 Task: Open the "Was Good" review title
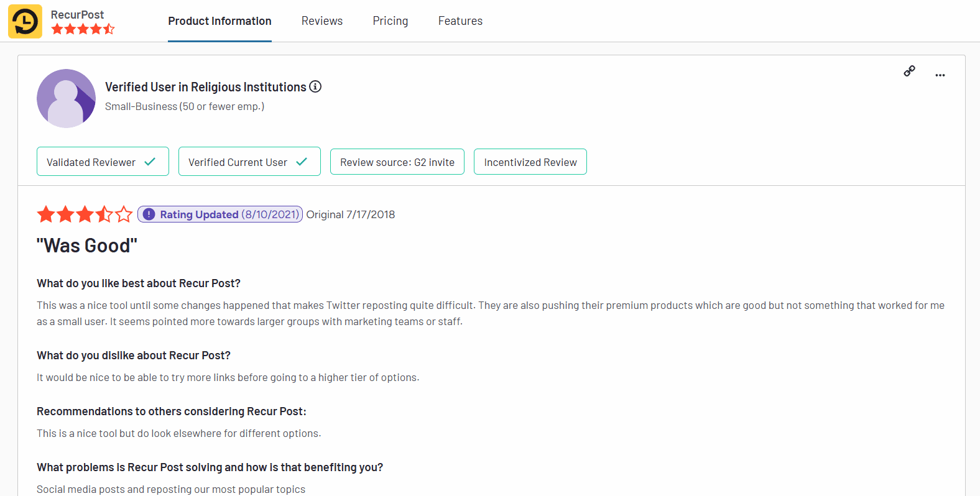coord(86,246)
